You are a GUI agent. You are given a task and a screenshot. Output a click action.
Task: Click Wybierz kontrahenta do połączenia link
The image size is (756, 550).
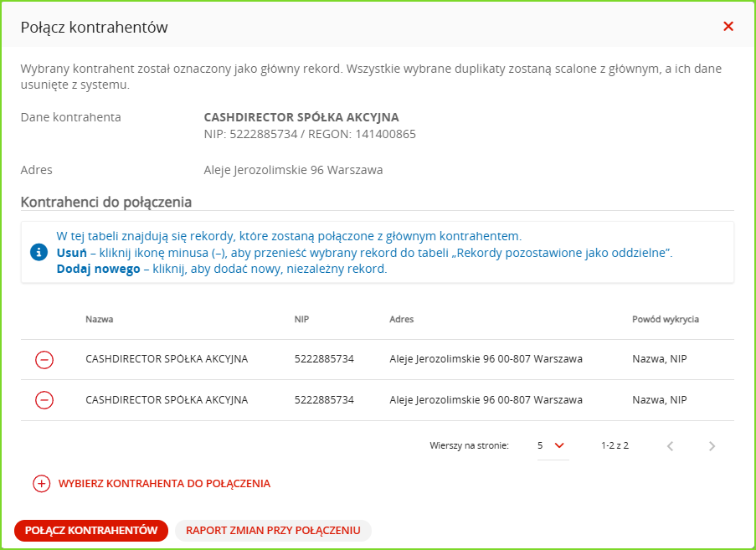164,484
